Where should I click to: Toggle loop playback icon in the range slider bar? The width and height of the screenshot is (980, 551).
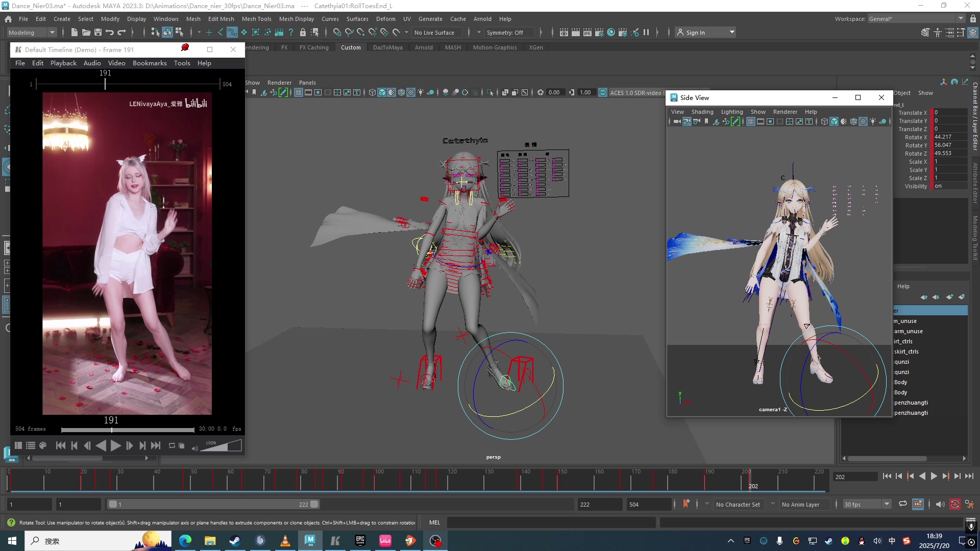coord(902,504)
